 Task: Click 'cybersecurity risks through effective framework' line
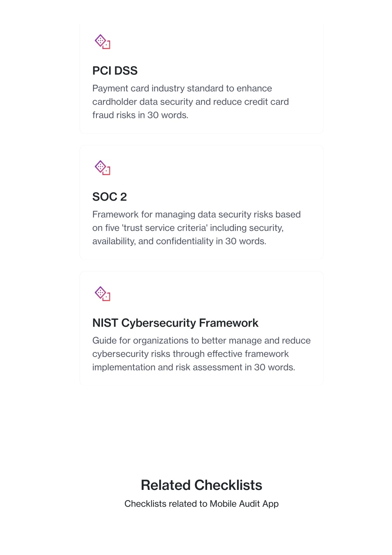pyautogui.click(x=191, y=354)
